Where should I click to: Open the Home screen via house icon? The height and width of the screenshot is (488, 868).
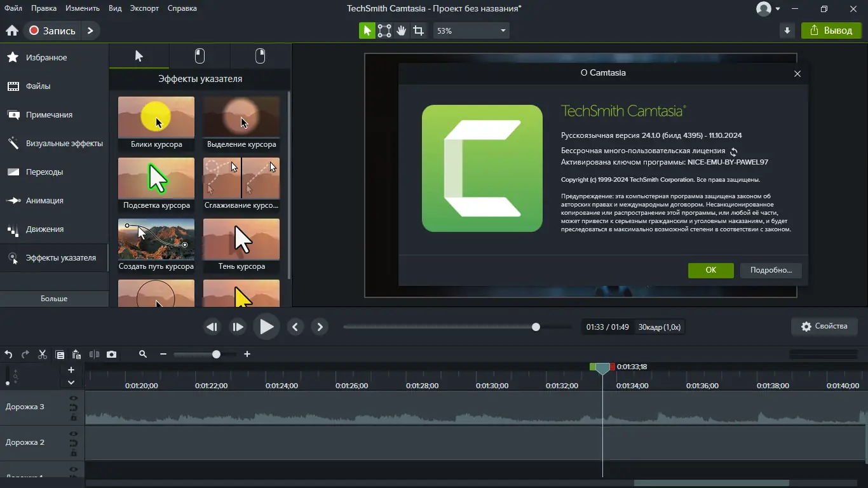[11, 30]
